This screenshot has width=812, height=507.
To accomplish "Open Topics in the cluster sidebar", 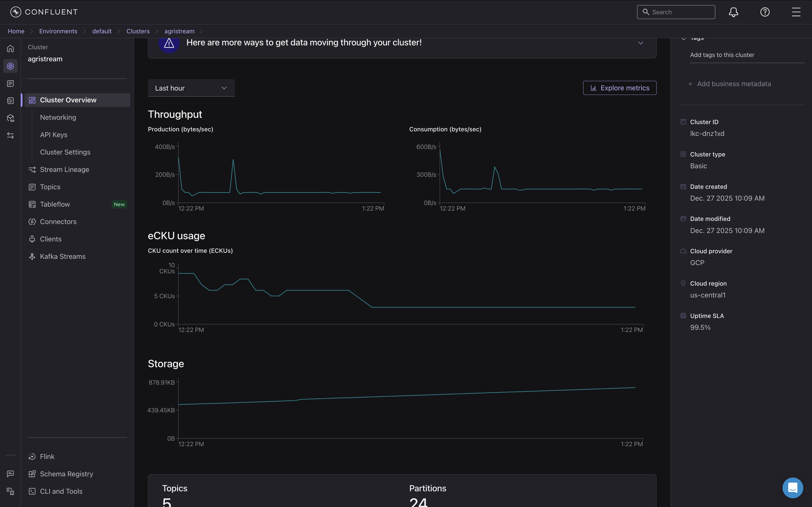I will (50, 187).
